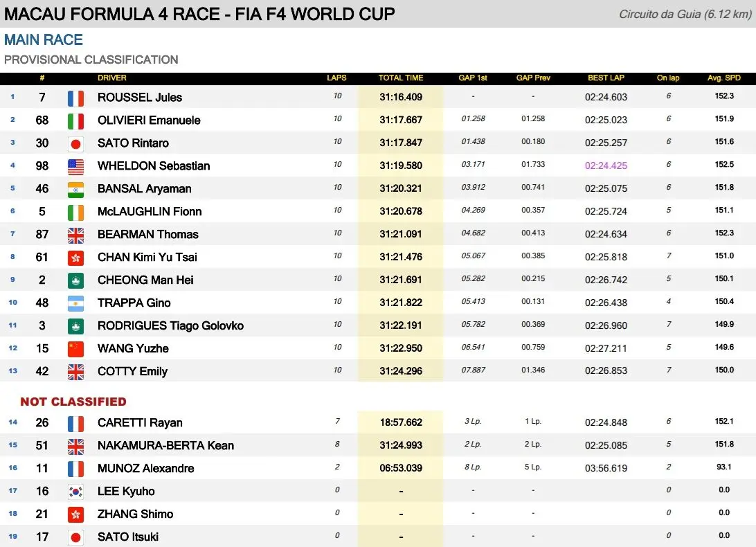This screenshot has height=547, width=756.
Task: Select driver name COTTY Emily
Action: tap(132, 372)
